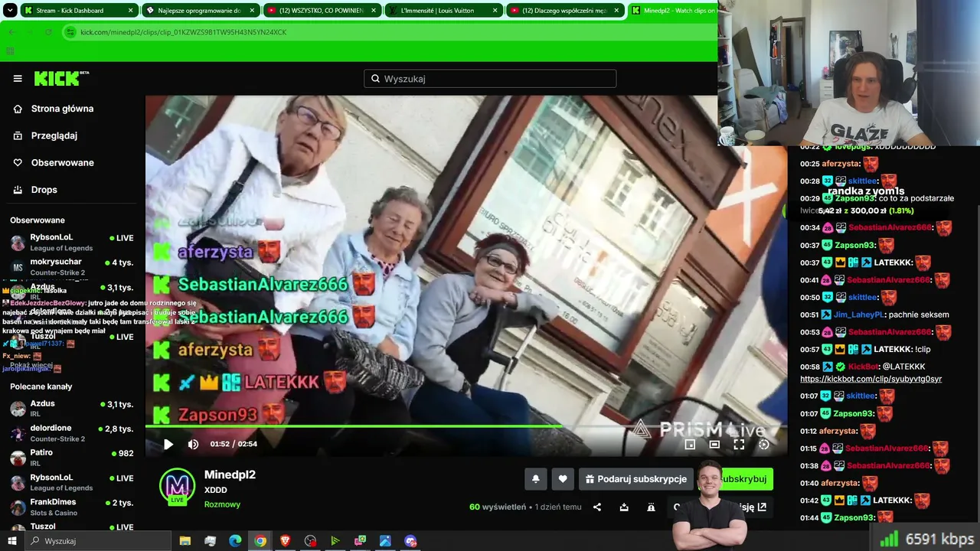980x551 pixels.
Task: Click the Windows taskbar search box
Action: click(x=100, y=541)
